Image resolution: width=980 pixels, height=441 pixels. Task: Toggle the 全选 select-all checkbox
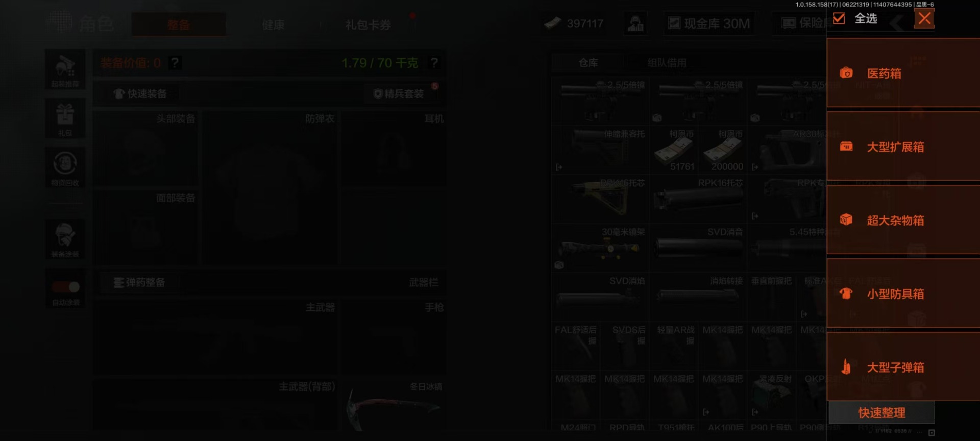pos(839,19)
